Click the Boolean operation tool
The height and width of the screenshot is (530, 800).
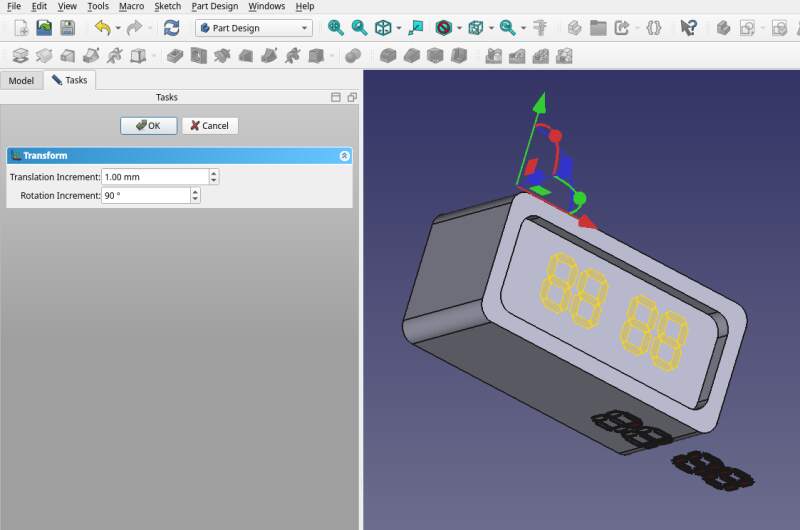[353, 56]
